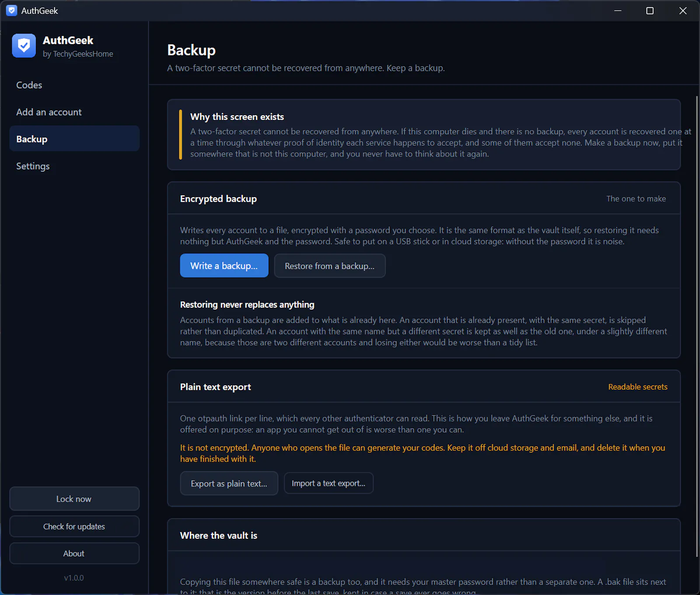Screen dimensions: 700x595
Task: Click the 'Why this screen exists' heading
Action: [237, 117]
